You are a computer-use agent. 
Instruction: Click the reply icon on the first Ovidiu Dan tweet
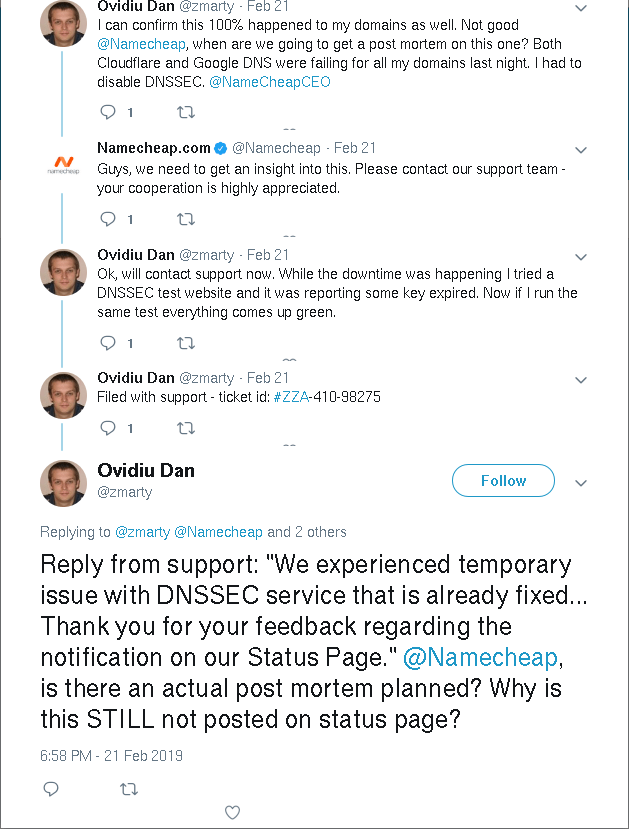(107, 112)
